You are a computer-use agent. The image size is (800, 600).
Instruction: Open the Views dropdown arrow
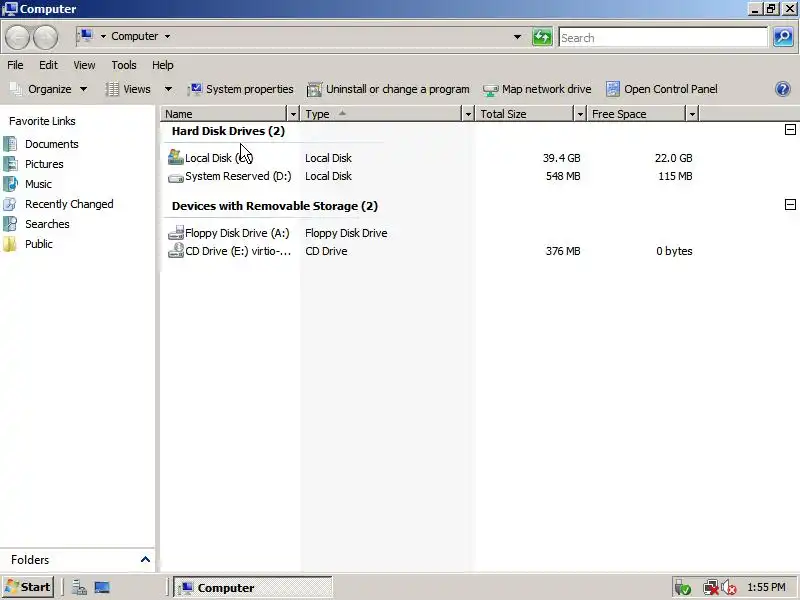click(168, 89)
